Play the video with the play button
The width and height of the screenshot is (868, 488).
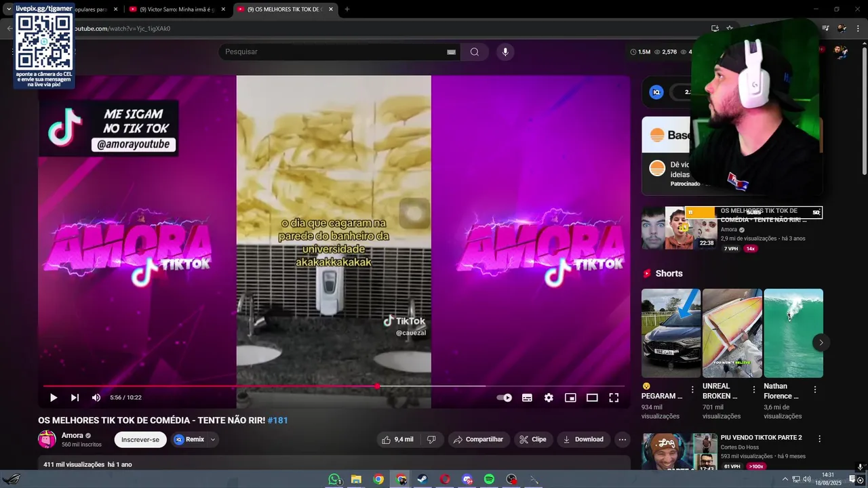pos(54,398)
